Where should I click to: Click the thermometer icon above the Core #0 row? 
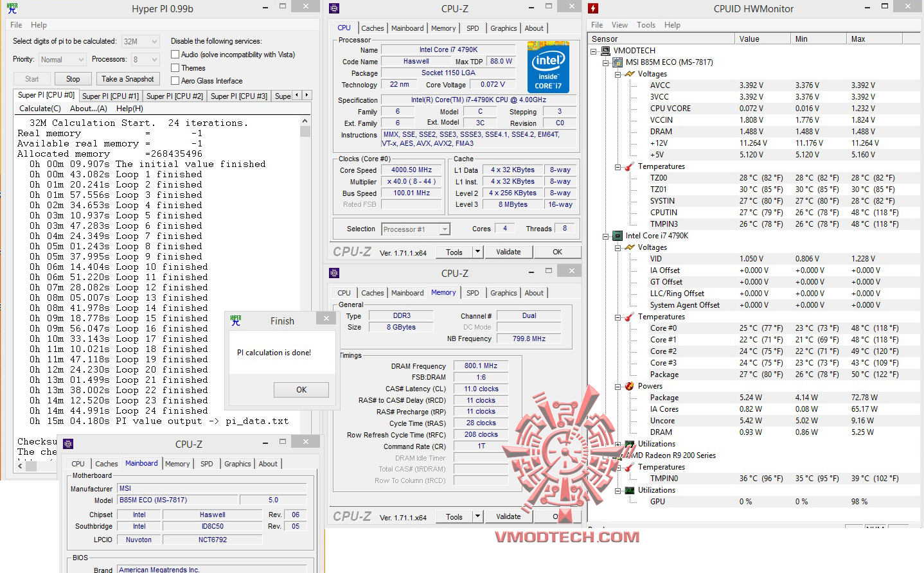coord(630,317)
